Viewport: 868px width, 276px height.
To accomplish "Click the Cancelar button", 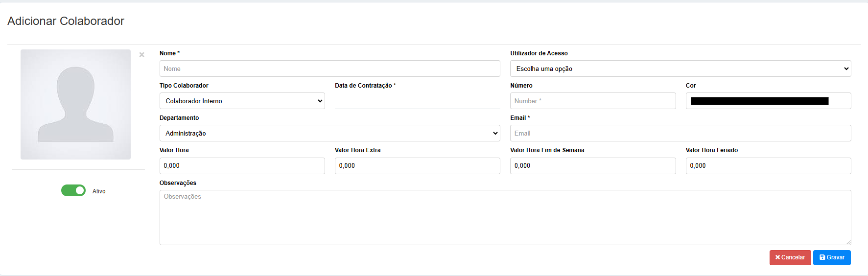I will coord(790,257).
